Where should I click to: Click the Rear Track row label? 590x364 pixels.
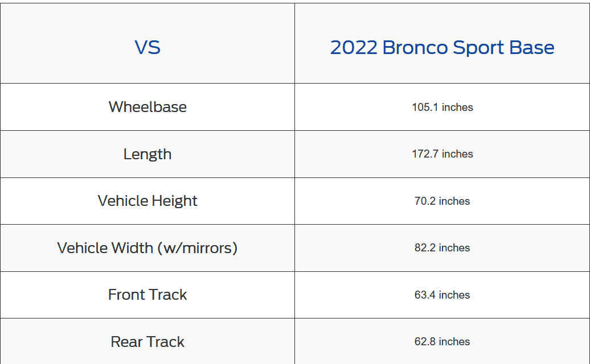147,342
